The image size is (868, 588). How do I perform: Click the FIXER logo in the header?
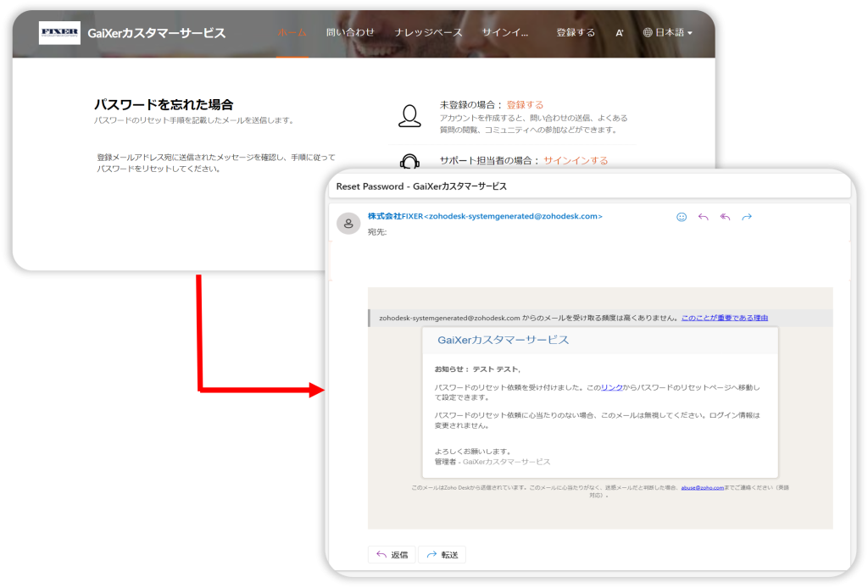pyautogui.click(x=59, y=33)
